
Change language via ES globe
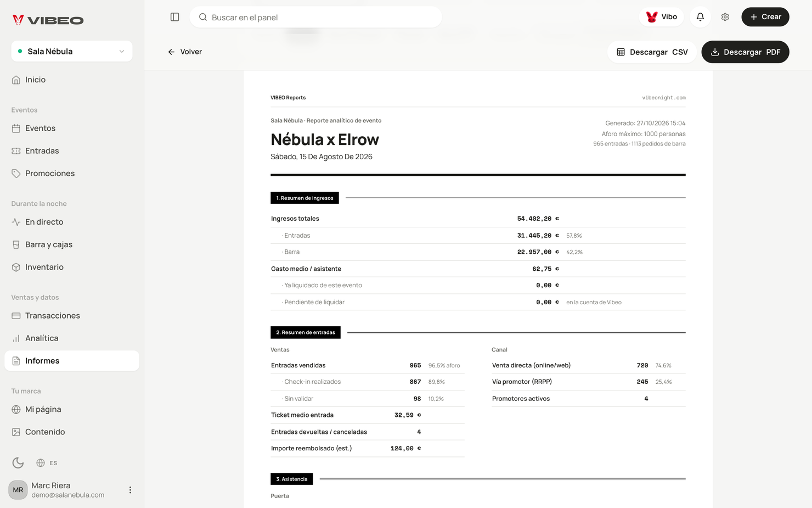pyautogui.click(x=47, y=463)
